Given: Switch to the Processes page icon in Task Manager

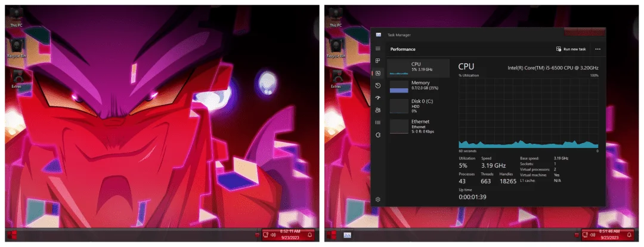Looking at the screenshot, I should point(378,61).
